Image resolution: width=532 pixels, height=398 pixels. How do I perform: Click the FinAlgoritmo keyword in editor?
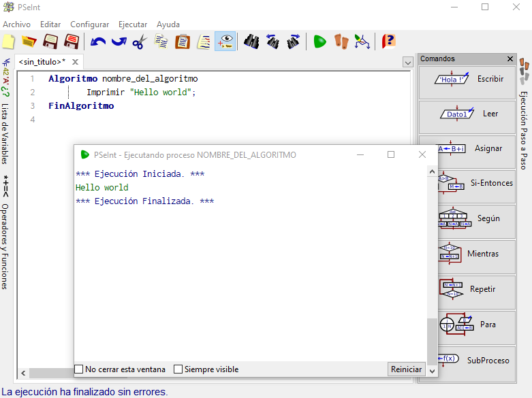click(x=81, y=105)
